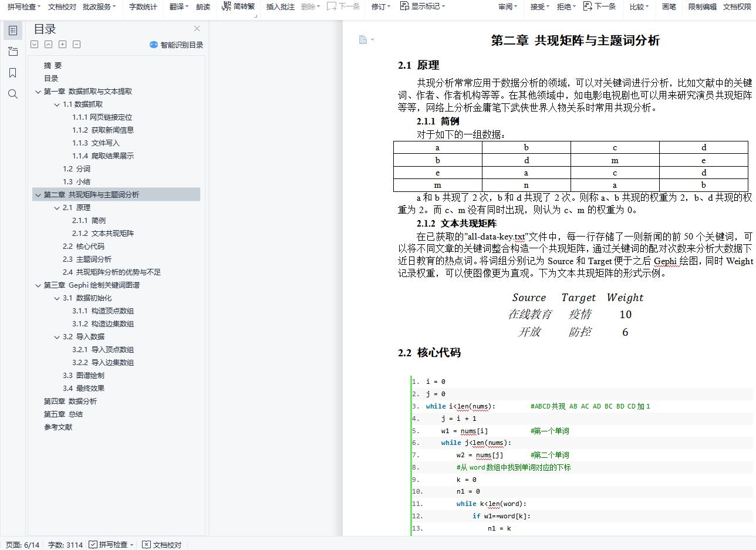Screen dimensions: 756x550
Task: Go to 2.2 核心代码 in outline
Action: pyautogui.click(x=84, y=247)
